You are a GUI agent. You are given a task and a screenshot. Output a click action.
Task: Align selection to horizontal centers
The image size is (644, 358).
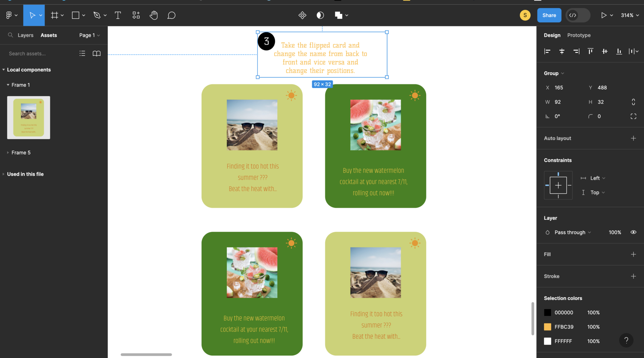pos(562,51)
